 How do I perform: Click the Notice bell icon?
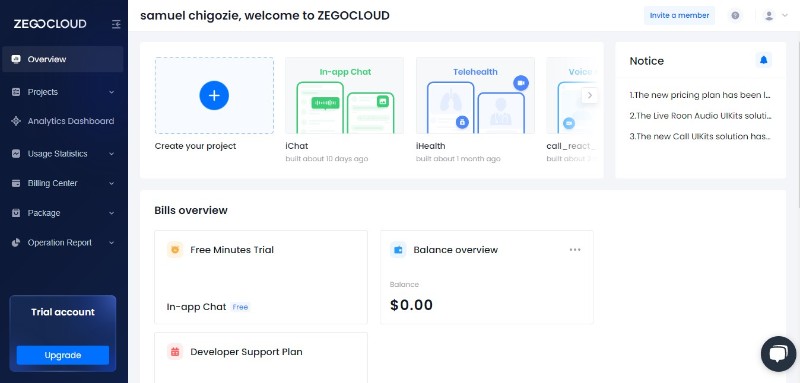point(763,60)
